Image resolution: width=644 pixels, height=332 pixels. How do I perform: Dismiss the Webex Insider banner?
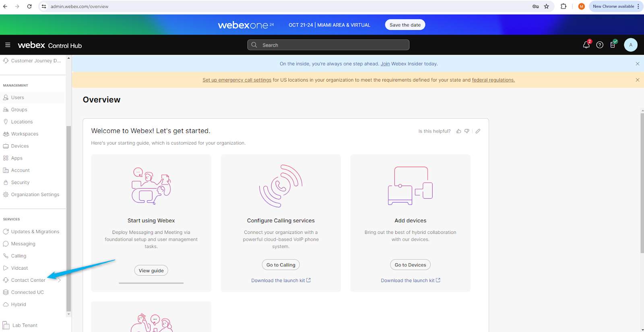[x=638, y=64]
